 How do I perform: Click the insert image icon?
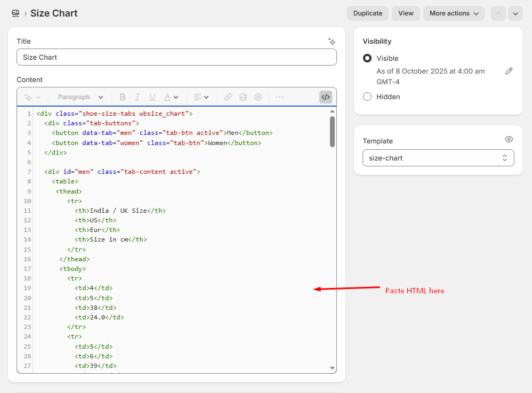[243, 97]
